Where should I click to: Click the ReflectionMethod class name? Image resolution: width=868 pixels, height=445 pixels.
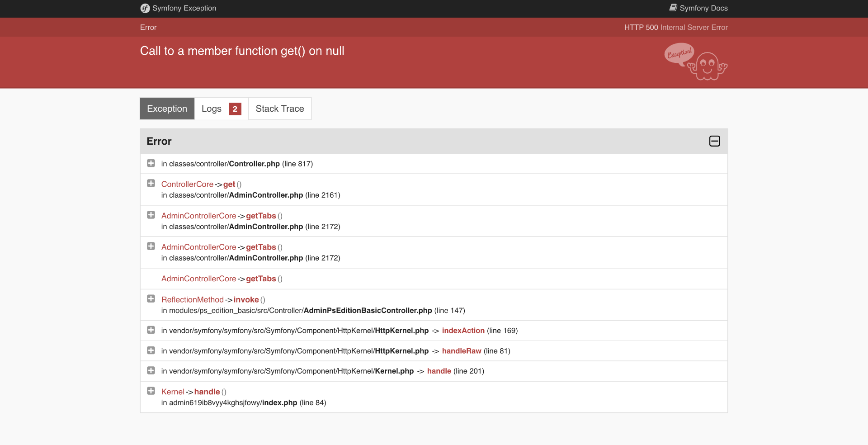point(193,299)
